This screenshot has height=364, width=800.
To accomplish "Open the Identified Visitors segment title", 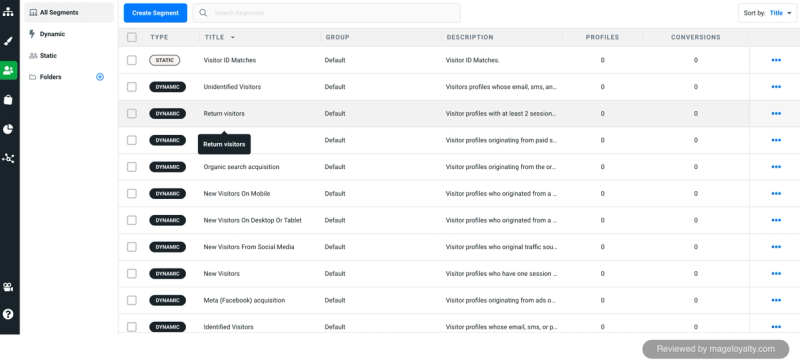I will pyautogui.click(x=228, y=327).
